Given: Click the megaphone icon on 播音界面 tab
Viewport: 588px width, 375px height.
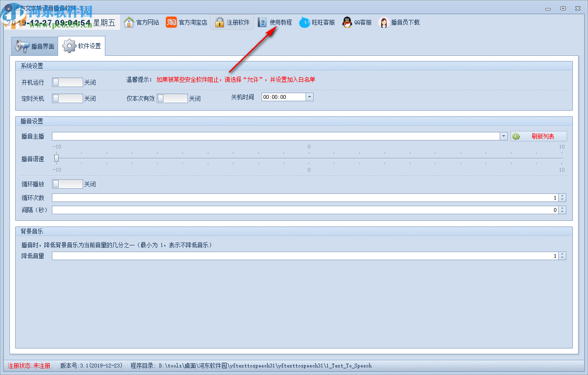Looking at the screenshot, I should [22, 46].
